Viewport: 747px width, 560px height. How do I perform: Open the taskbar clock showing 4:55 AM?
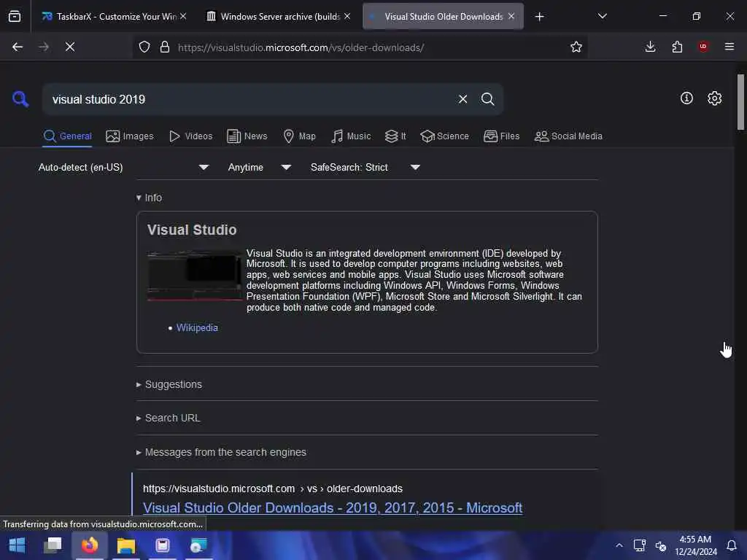pyautogui.click(x=695, y=545)
